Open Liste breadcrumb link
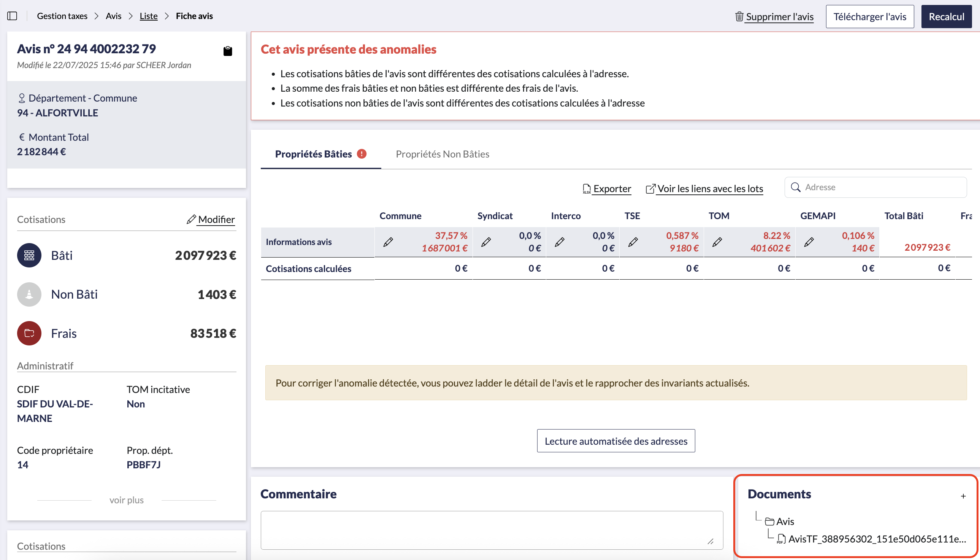 tap(148, 16)
